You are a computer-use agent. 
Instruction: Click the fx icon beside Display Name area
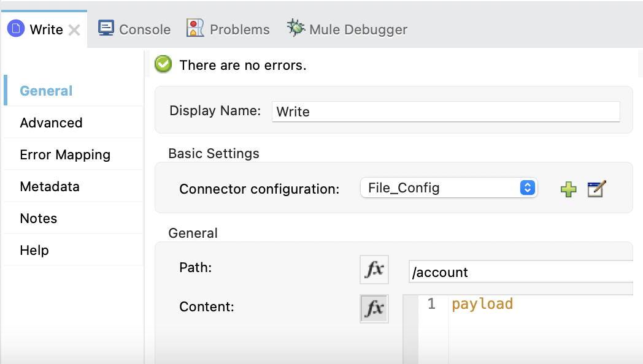pos(374,270)
